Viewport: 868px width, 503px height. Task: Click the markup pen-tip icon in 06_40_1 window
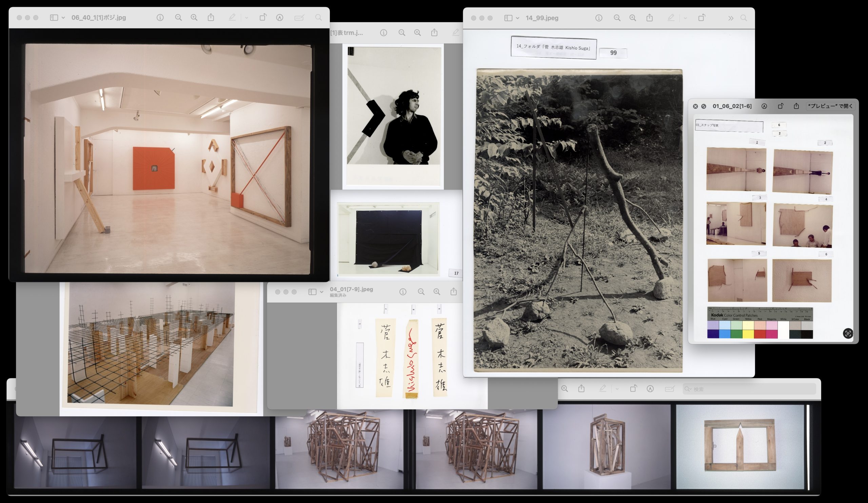point(280,18)
